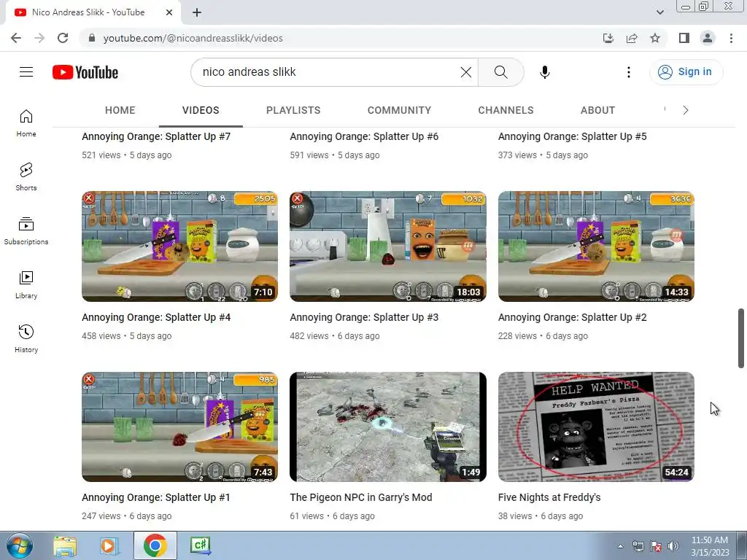Launch media player from taskbar
747x560 pixels.
click(109, 545)
